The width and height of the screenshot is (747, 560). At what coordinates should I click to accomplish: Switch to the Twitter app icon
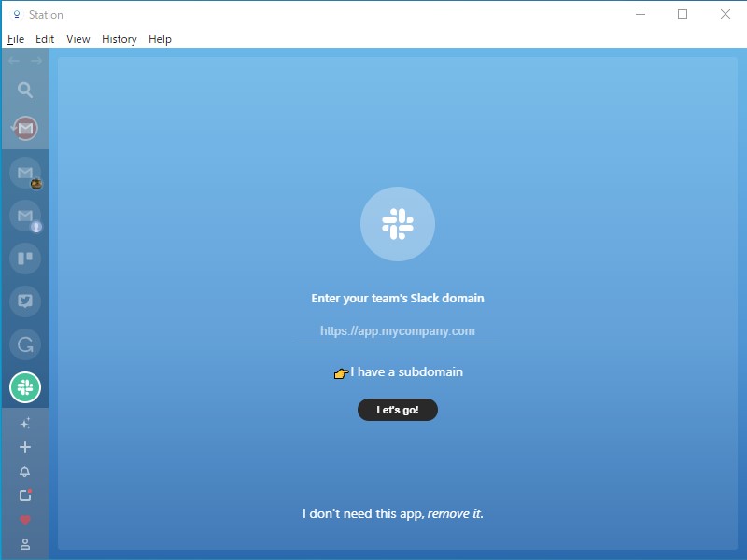(x=25, y=301)
